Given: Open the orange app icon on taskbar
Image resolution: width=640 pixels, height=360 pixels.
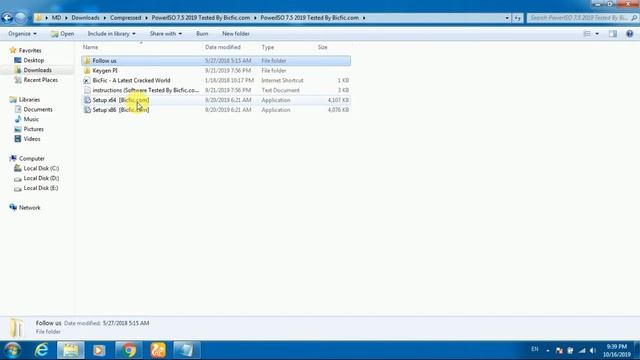Looking at the screenshot, I should tap(158, 350).
